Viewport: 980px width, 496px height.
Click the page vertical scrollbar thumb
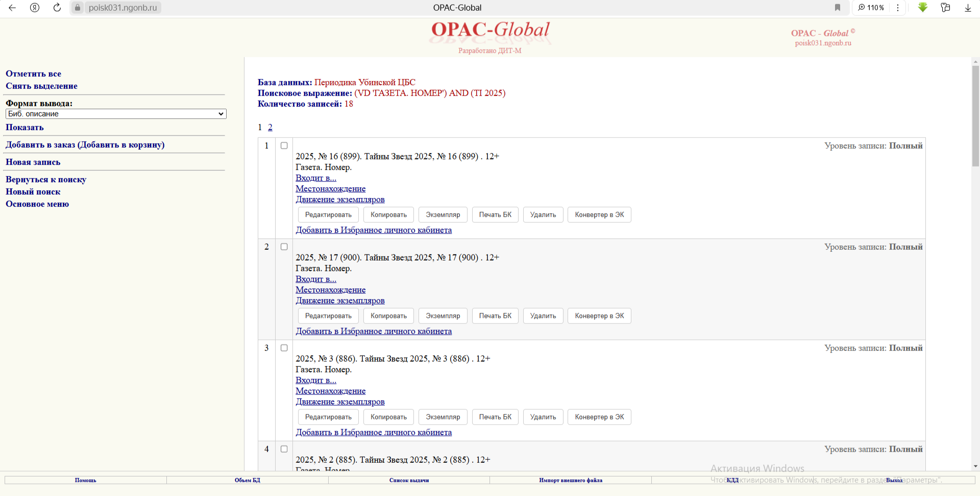(x=975, y=115)
